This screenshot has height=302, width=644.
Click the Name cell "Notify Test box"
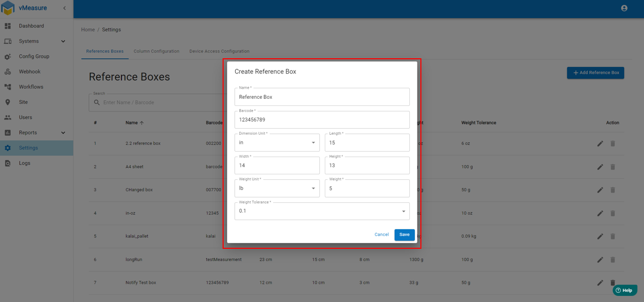click(x=141, y=283)
